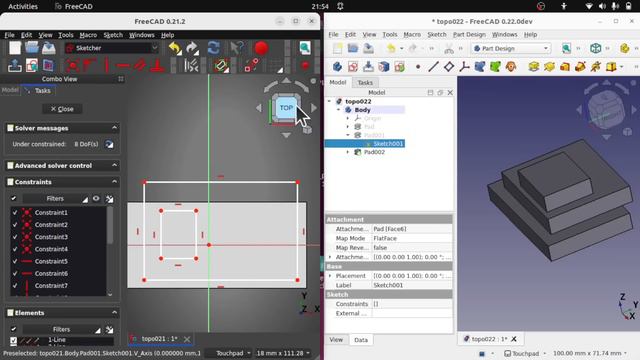Click the redo arrow in FreeCAD 0.21.2
This screenshot has width=640, height=360.
coord(192,48)
